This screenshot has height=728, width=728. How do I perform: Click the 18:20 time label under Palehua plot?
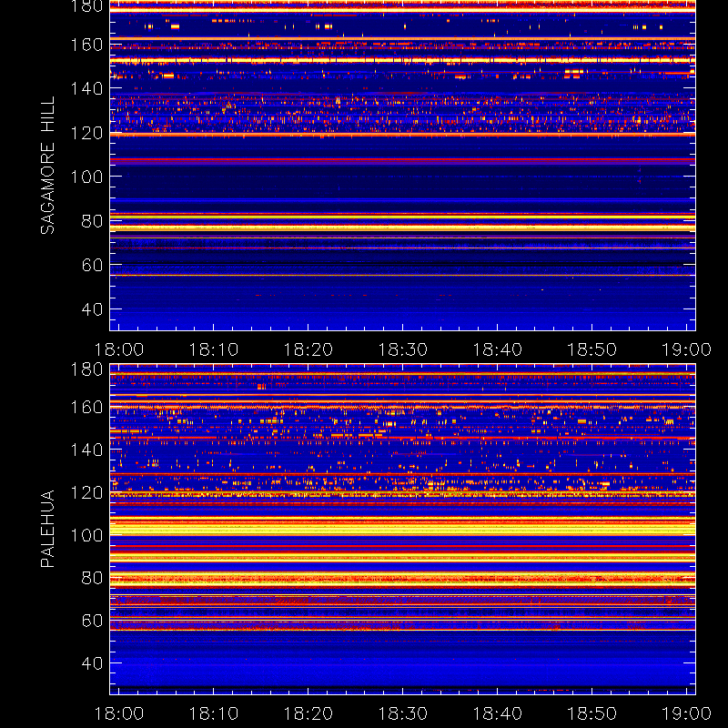coord(308,713)
